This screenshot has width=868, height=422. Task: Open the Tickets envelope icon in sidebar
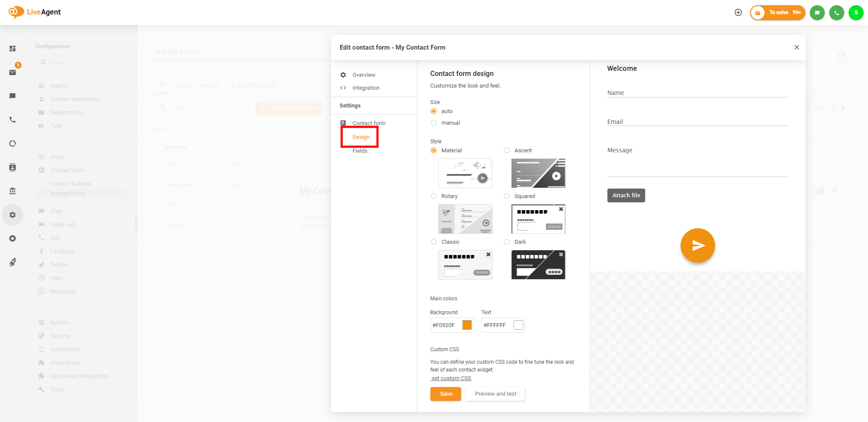coord(13,72)
